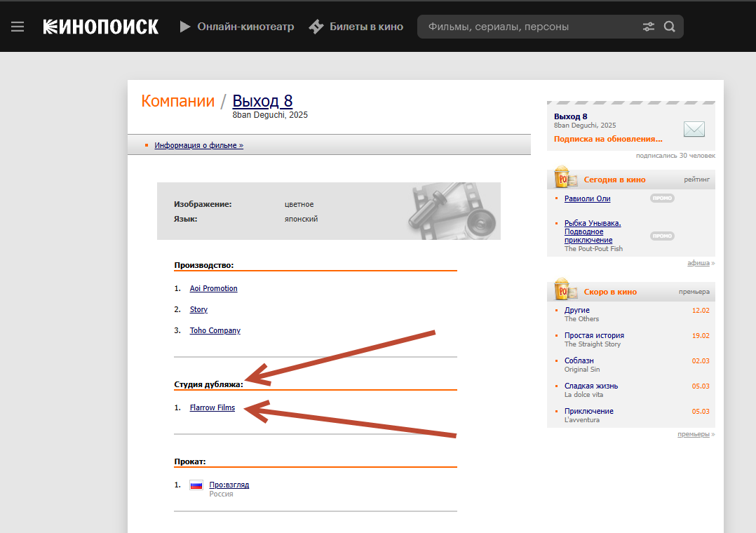This screenshot has height=533, width=756.
Task: Expand the афиша listing link
Action: (x=698, y=263)
